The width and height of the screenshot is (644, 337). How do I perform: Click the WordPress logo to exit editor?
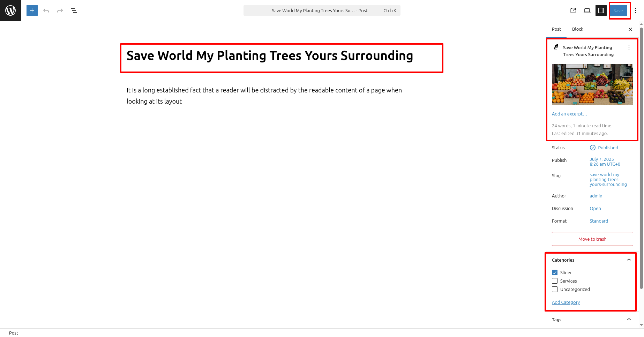click(10, 10)
